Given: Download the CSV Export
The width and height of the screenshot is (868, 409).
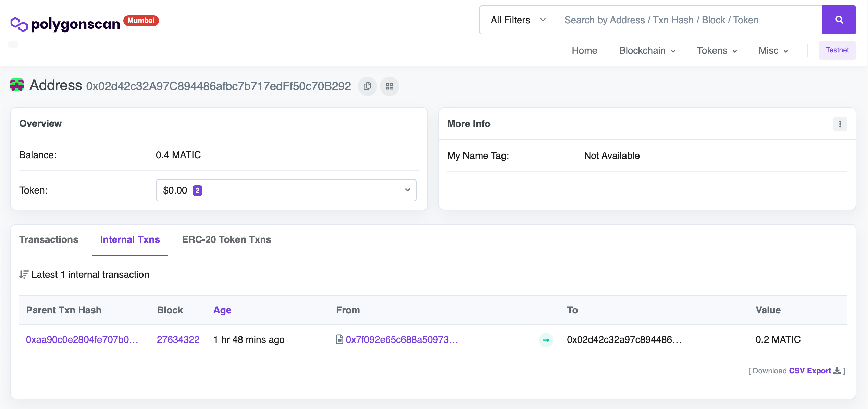Looking at the screenshot, I should (x=810, y=371).
